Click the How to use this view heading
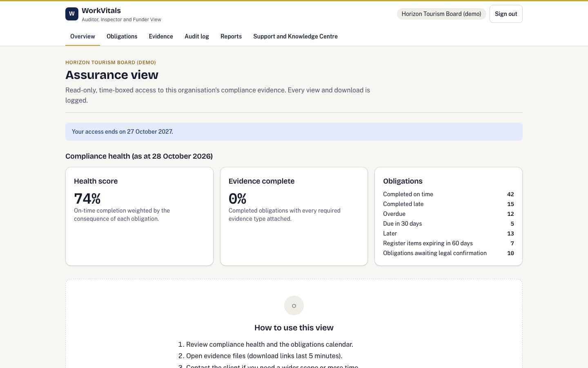 pyautogui.click(x=294, y=328)
